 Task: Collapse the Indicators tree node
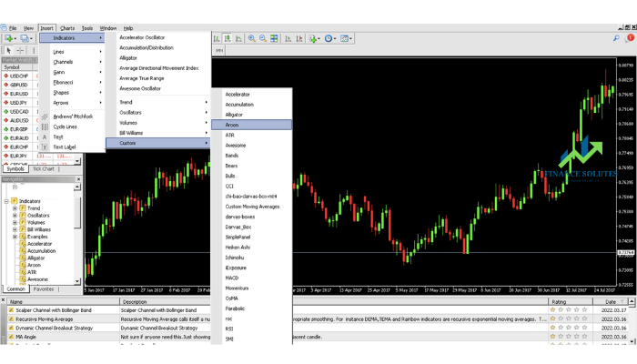coord(7,201)
